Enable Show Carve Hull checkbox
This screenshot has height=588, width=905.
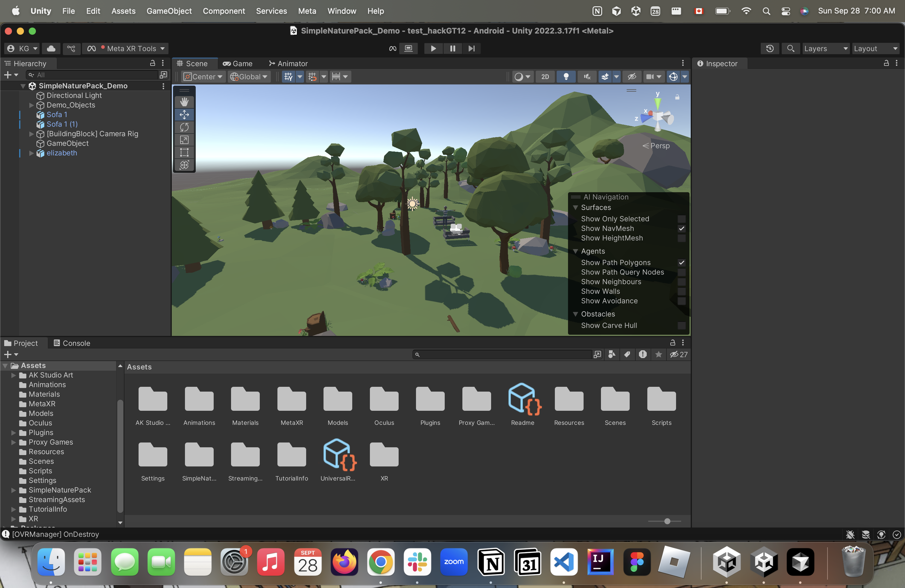(x=681, y=325)
